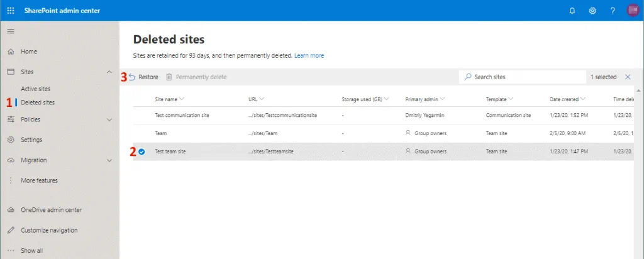Select the Test communication site row
644x259 pixels.
(182, 116)
